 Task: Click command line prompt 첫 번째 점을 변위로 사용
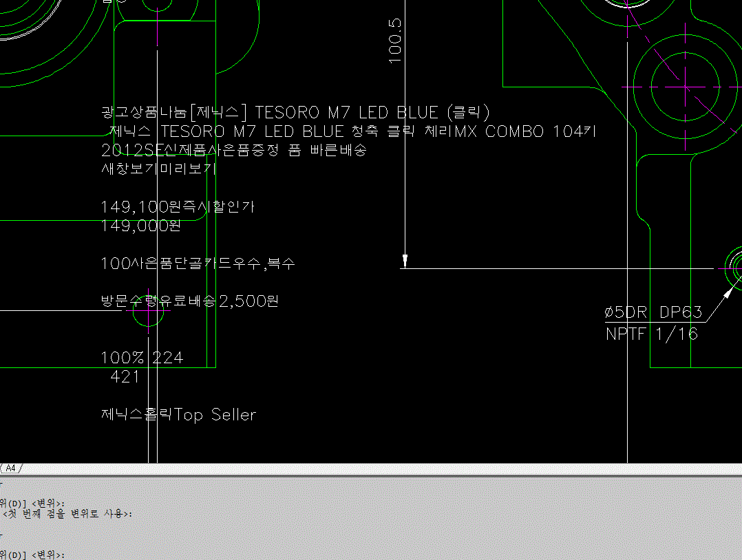67,514
